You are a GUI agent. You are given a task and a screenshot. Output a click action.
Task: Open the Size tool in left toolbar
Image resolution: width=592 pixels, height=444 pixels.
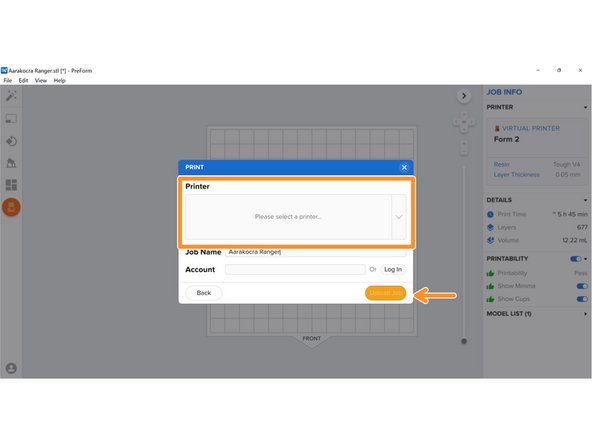[11, 119]
